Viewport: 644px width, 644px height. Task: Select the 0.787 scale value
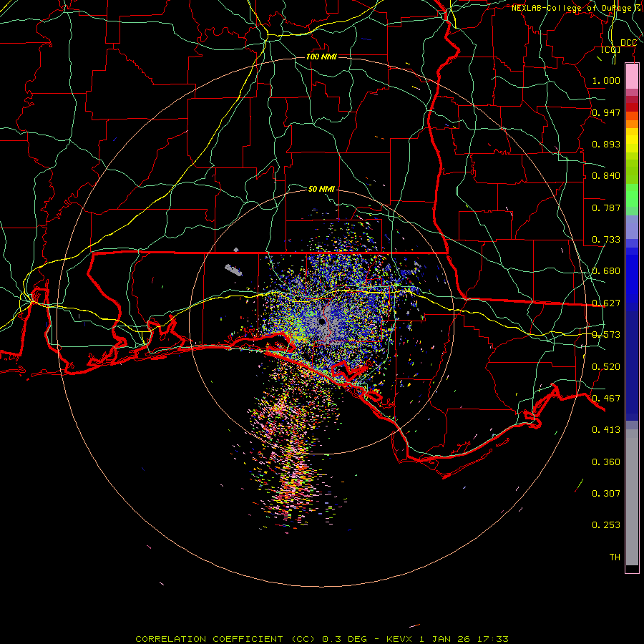click(606, 208)
